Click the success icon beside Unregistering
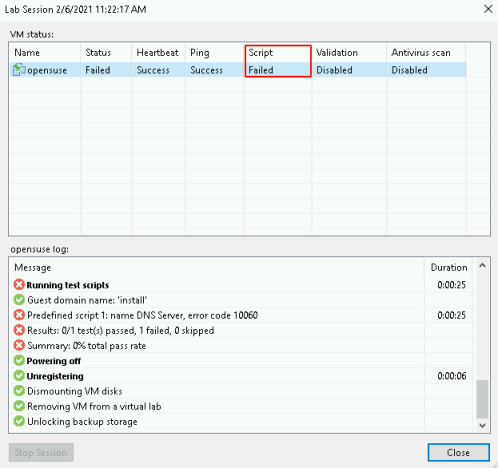This screenshot has width=498, height=468. tap(19, 376)
